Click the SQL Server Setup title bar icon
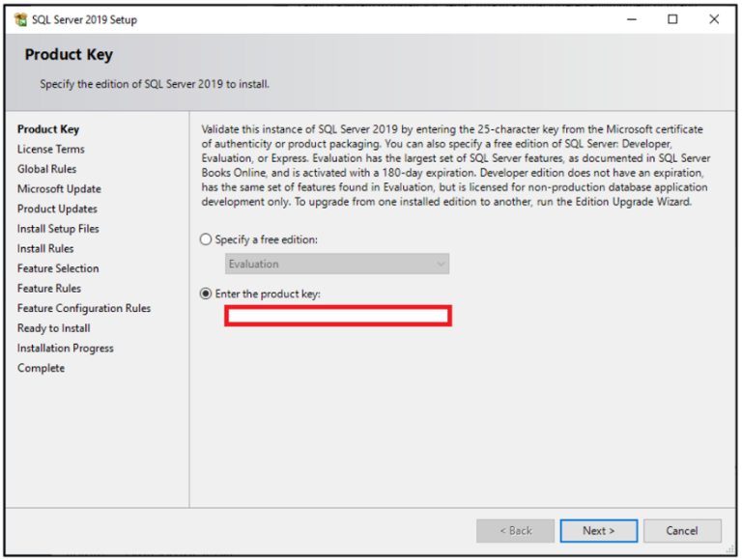This screenshot has height=560, width=742. tap(21, 19)
